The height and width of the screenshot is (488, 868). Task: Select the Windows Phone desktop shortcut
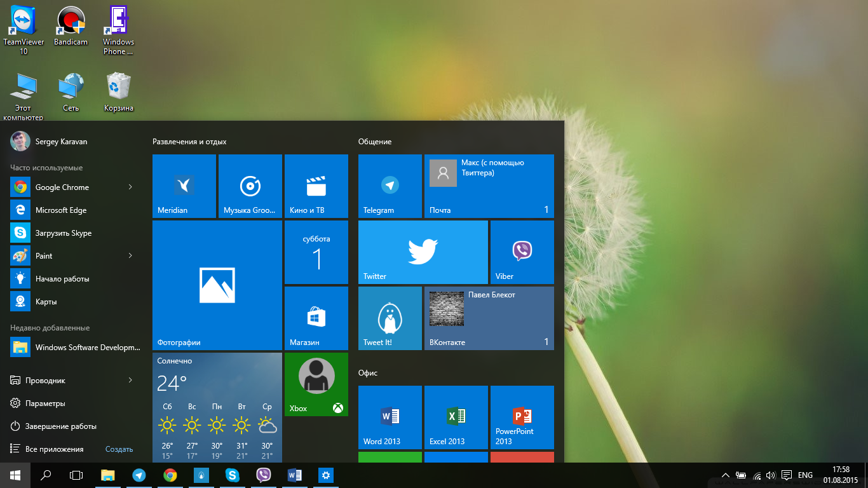118,30
